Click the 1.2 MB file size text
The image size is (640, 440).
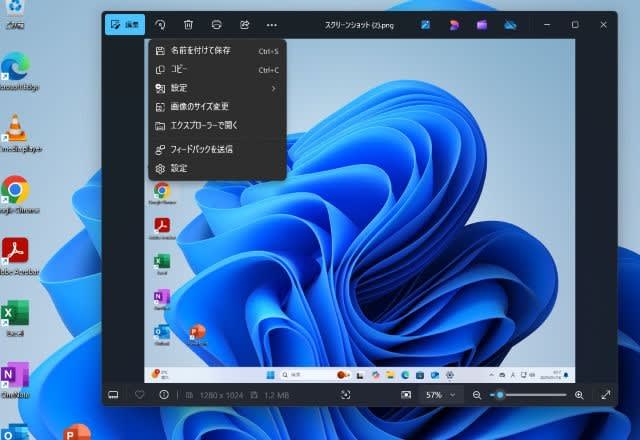(276, 395)
